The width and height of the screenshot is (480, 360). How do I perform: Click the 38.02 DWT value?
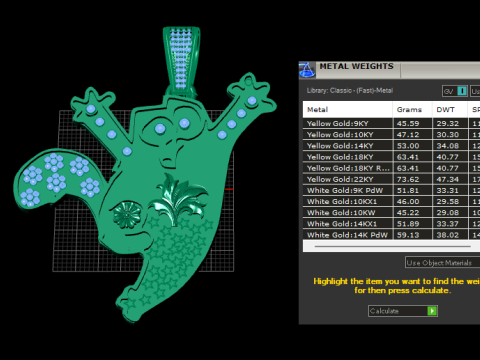pyautogui.click(x=448, y=235)
